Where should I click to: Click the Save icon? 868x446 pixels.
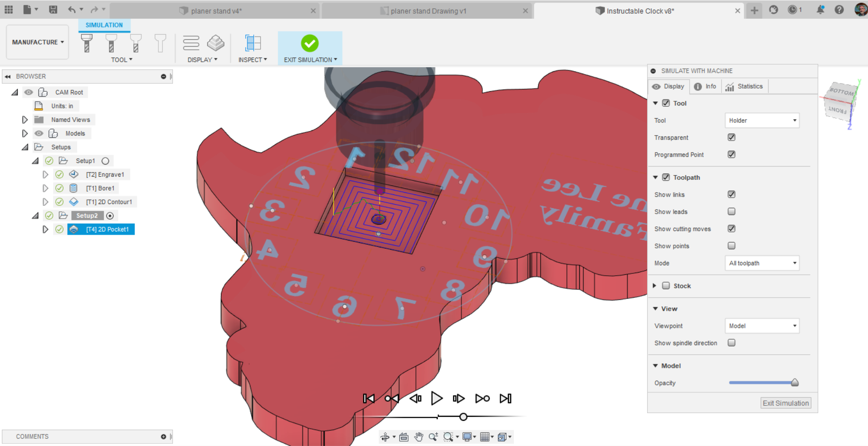click(x=53, y=10)
